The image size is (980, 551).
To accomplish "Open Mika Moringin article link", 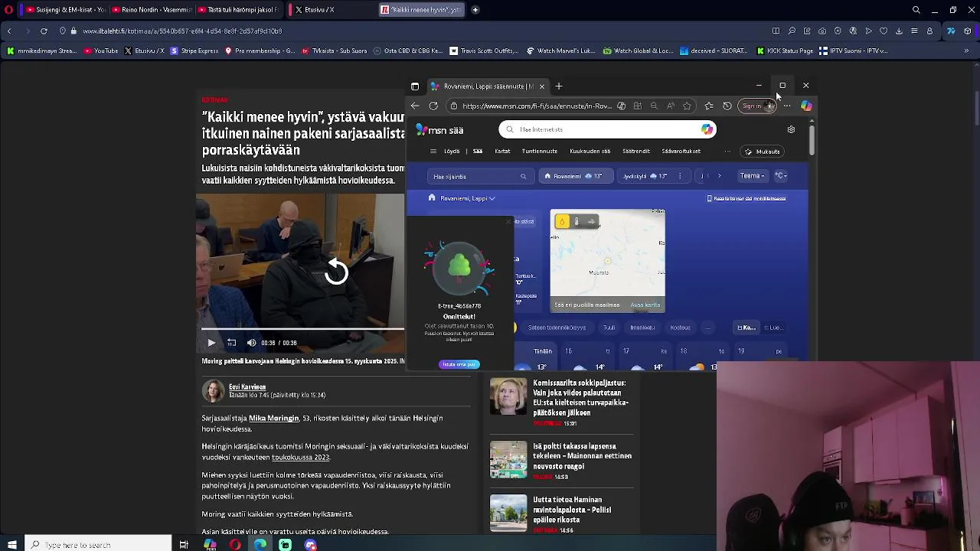I will 273,419.
